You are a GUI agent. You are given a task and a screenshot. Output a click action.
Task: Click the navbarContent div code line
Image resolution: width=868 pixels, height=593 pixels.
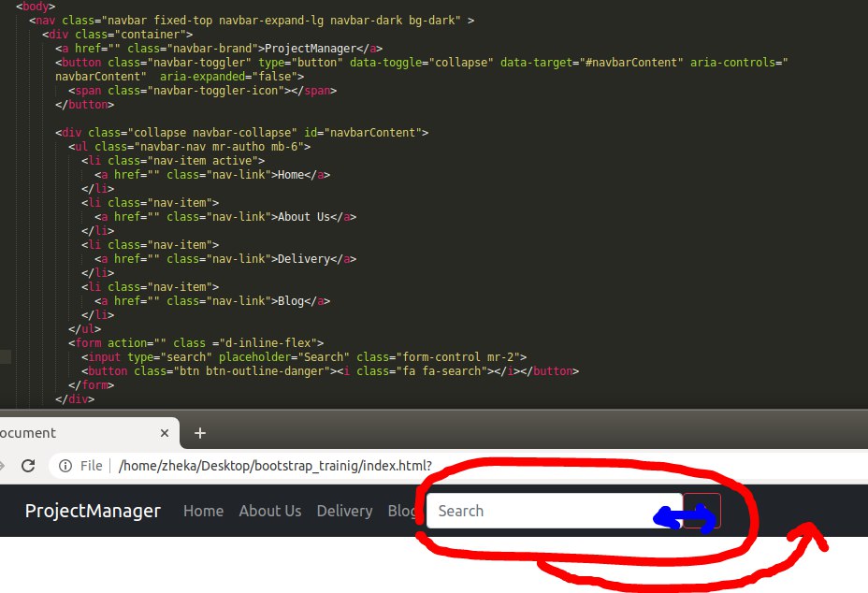point(242,132)
